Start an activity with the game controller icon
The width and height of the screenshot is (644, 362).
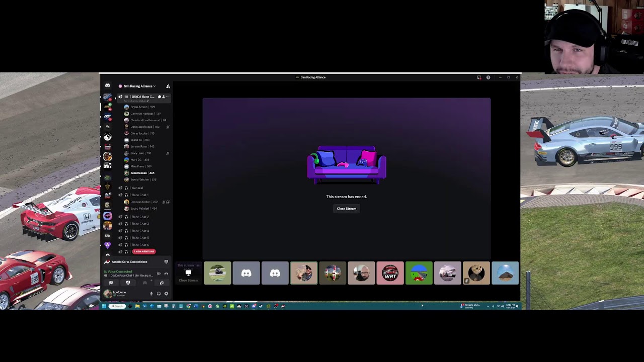145,283
